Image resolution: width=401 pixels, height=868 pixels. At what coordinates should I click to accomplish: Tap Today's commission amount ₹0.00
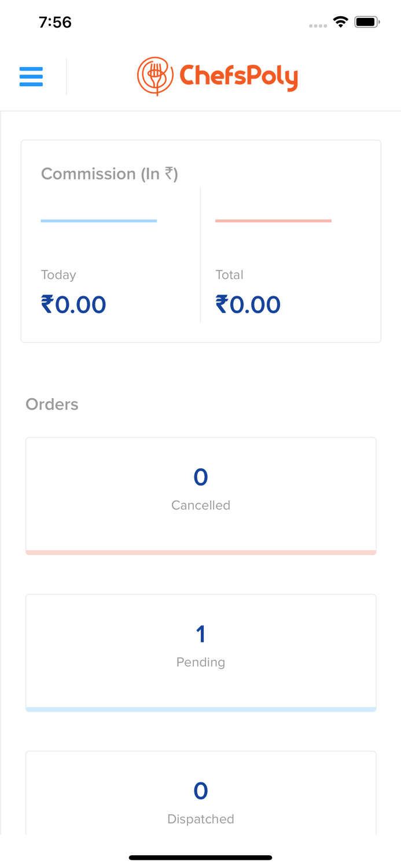pyautogui.click(x=73, y=305)
